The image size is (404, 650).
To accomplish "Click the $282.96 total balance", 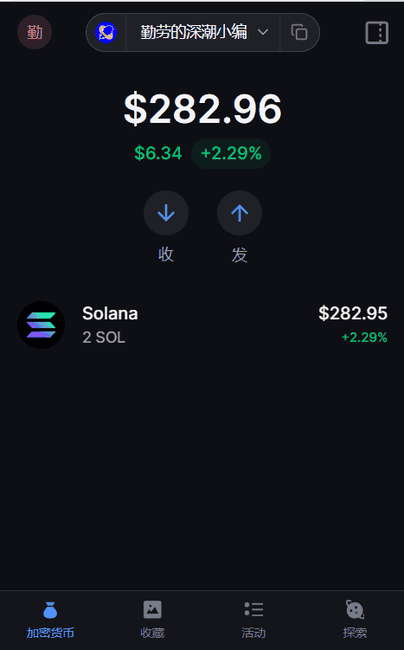I will (x=203, y=109).
